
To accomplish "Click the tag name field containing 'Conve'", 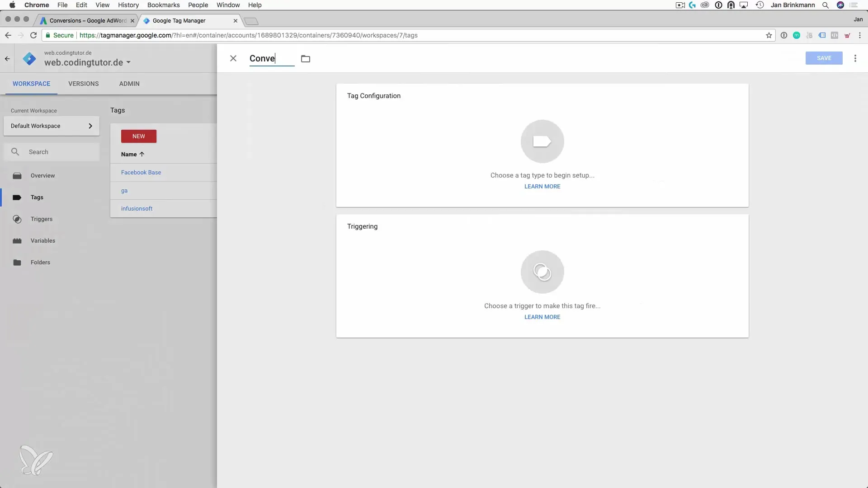I will 272,59.
